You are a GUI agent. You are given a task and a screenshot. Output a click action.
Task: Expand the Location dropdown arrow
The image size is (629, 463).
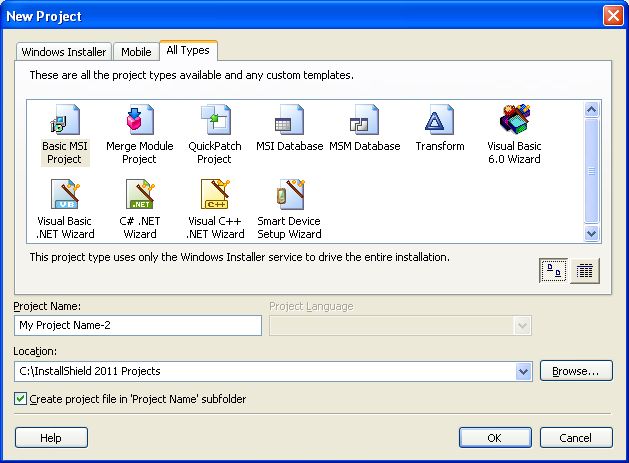(x=523, y=371)
